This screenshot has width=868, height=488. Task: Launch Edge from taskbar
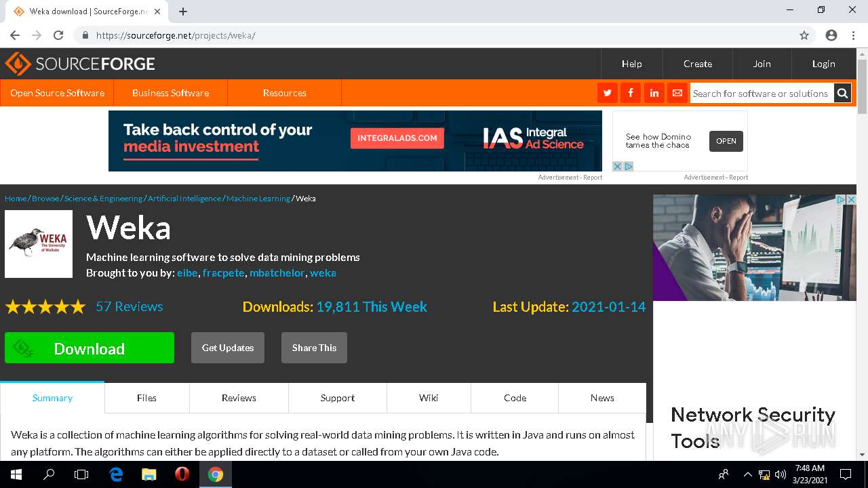coord(116,474)
